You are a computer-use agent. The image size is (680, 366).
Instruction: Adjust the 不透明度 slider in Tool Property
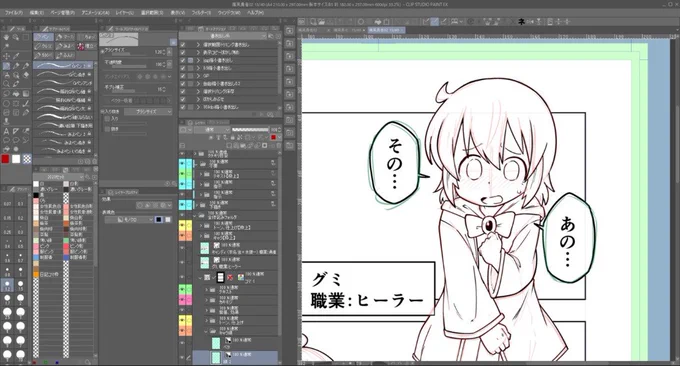[129, 66]
